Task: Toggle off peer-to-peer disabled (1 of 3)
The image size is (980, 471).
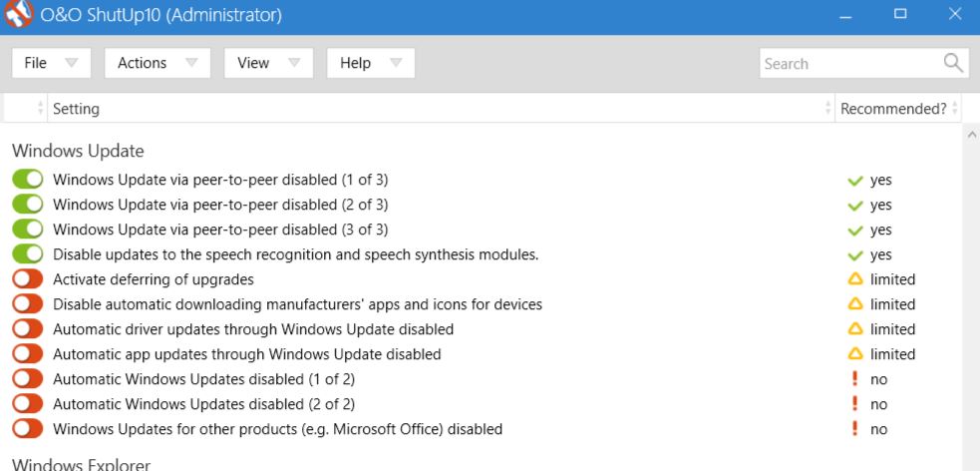Action: pyautogui.click(x=28, y=180)
